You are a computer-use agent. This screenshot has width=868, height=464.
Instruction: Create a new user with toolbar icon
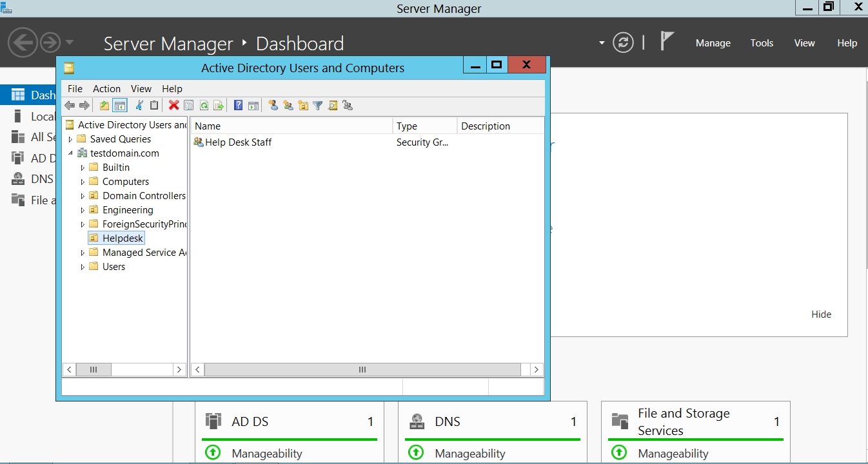click(273, 106)
